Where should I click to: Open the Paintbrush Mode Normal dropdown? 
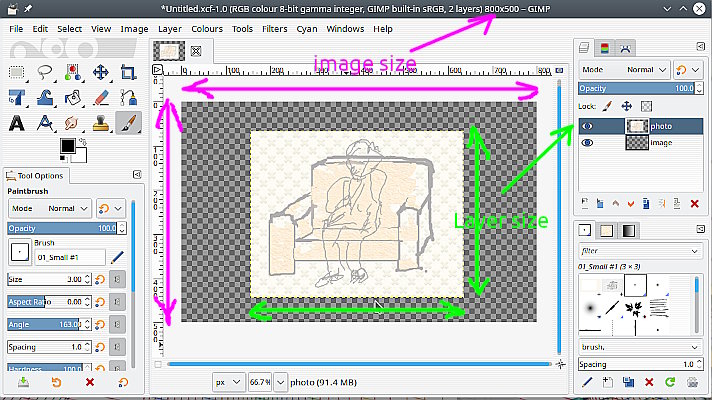[50, 208]
